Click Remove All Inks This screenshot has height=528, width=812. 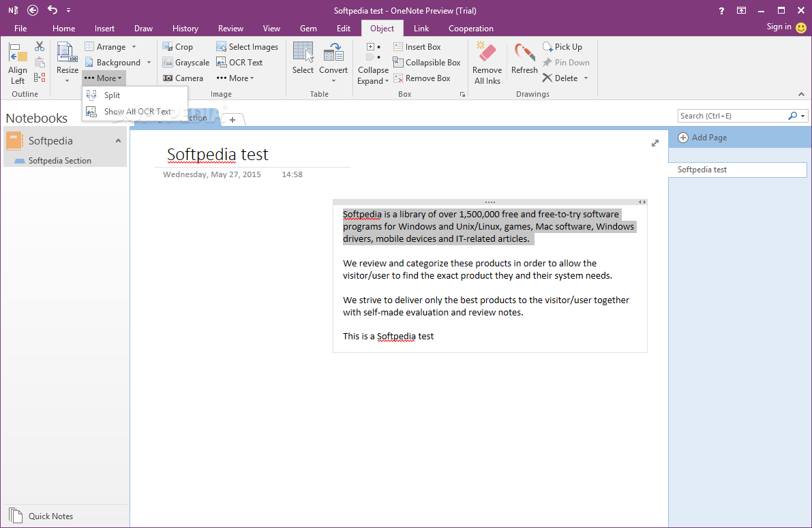point(487,63)
